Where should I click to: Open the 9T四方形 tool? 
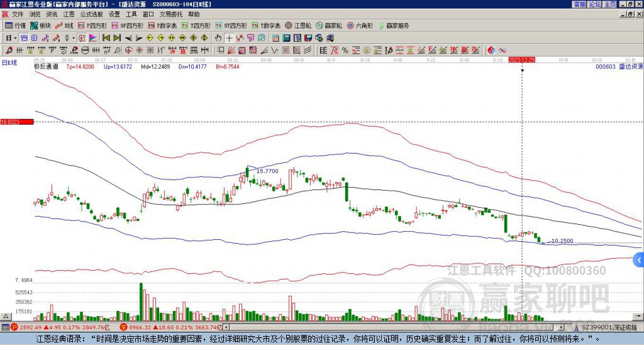(x=231, y=25)
